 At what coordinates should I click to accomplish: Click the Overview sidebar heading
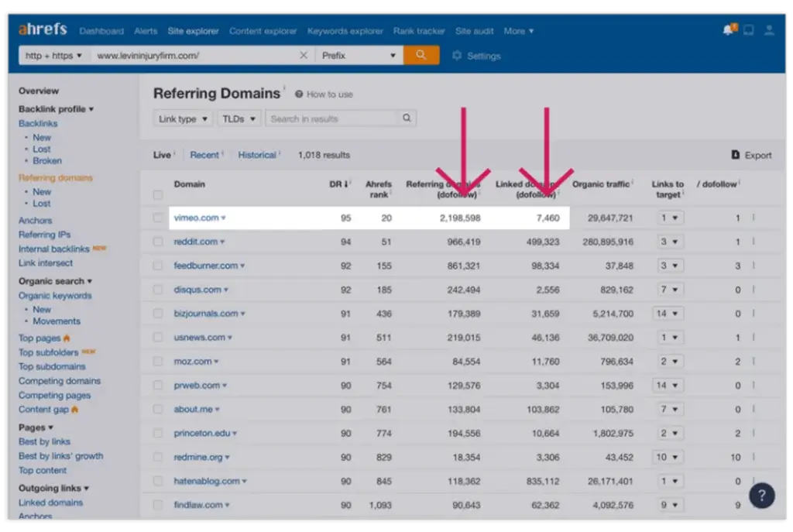[x=39, y=91]
